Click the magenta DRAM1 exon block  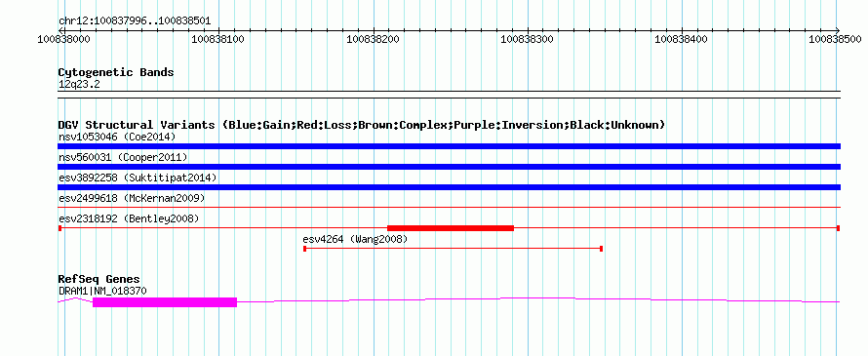tap(165, 301)
